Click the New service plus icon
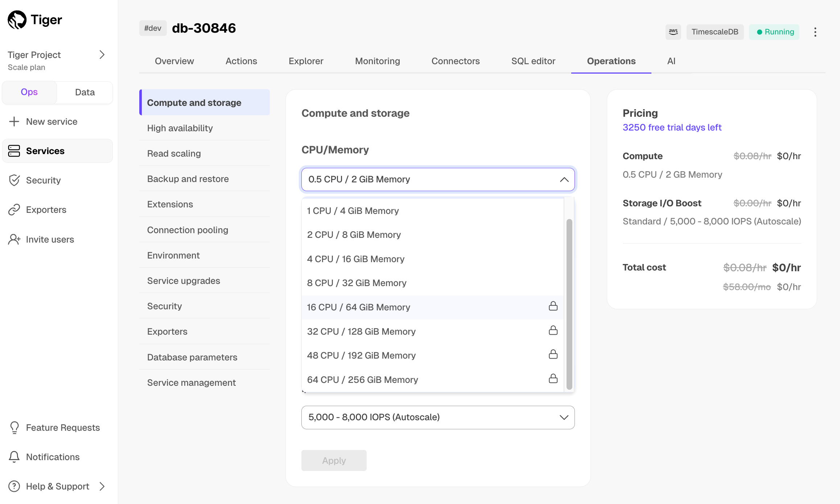Image resolution: width=840 pixels, height=504 pixels. point(14,121)
